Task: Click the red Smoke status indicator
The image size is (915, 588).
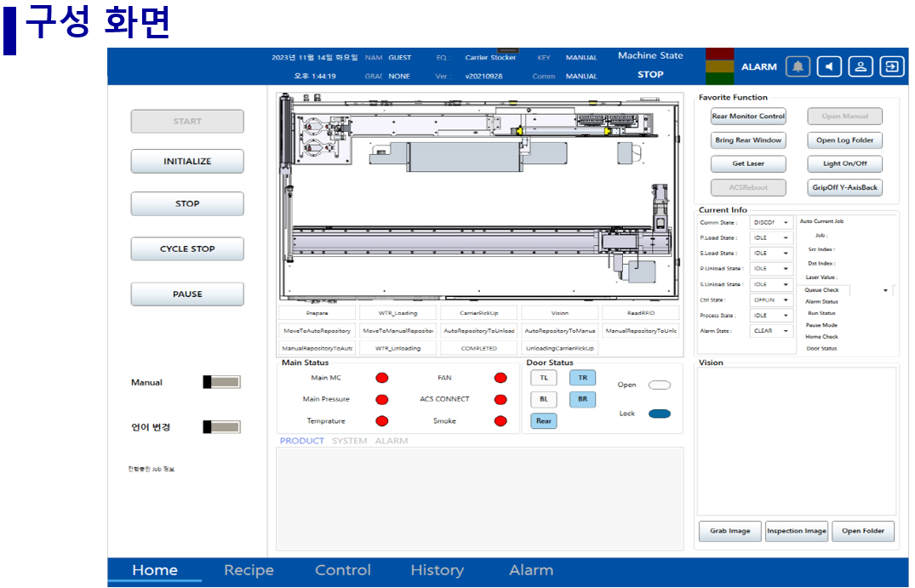Action: pos(500,421)
